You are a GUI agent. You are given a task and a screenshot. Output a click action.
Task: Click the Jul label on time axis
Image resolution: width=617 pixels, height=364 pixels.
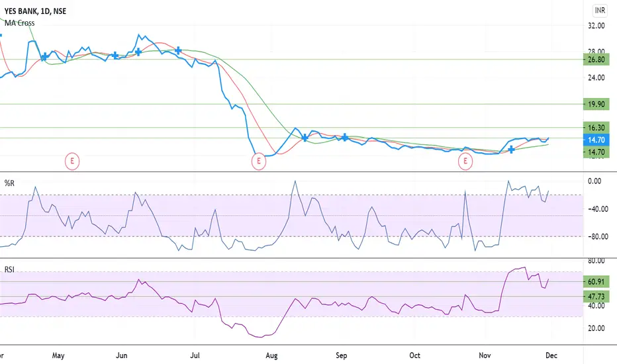195,355
